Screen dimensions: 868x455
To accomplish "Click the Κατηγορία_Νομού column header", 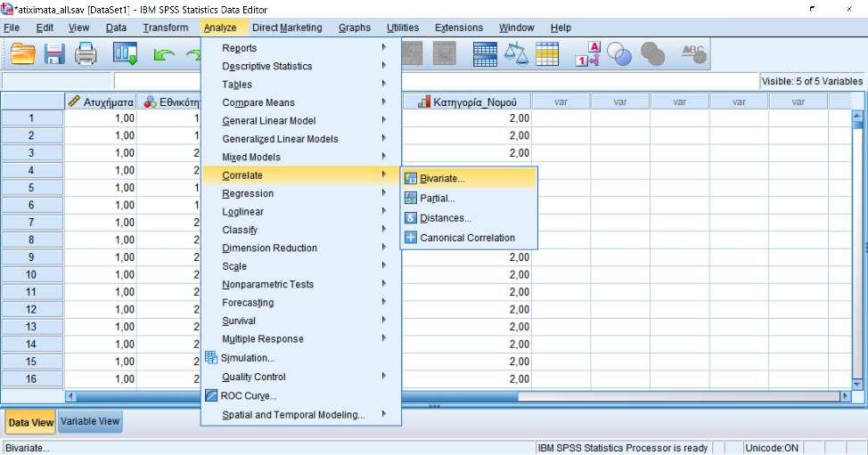I will pyautogui.click(x=467, y=102).
